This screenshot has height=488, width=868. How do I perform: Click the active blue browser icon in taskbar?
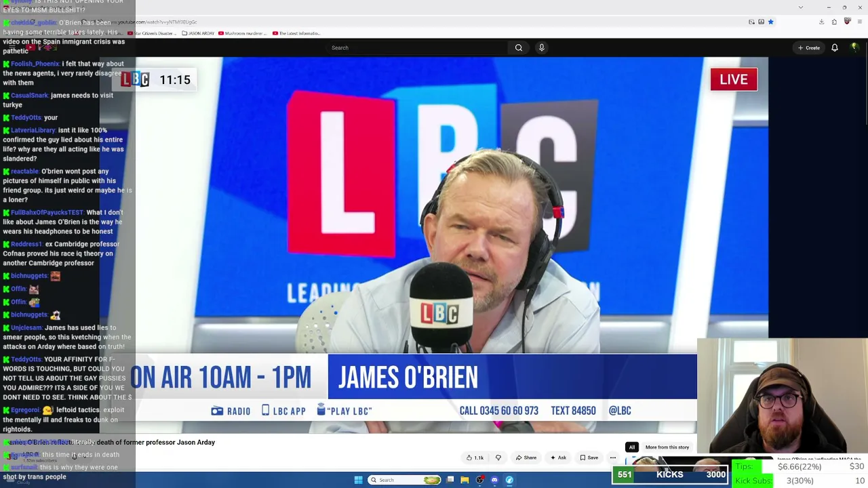pyautogui.click(x=509, y=480)
